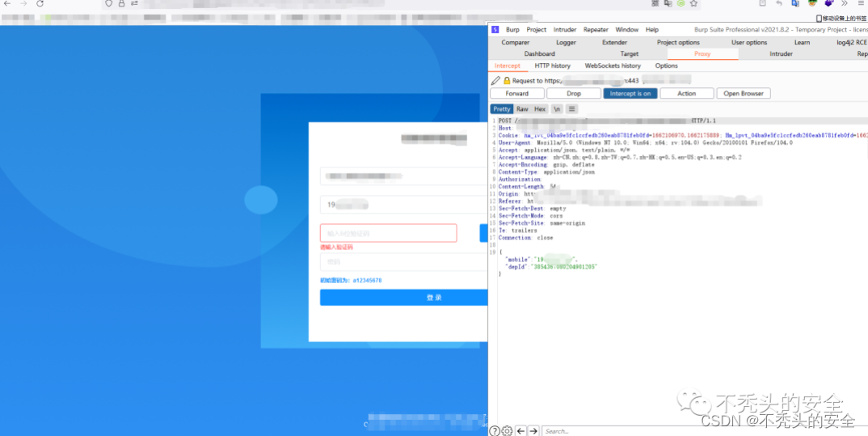
Task: Click the 6-digit verification code input field
Action: [x=389, y=233]
